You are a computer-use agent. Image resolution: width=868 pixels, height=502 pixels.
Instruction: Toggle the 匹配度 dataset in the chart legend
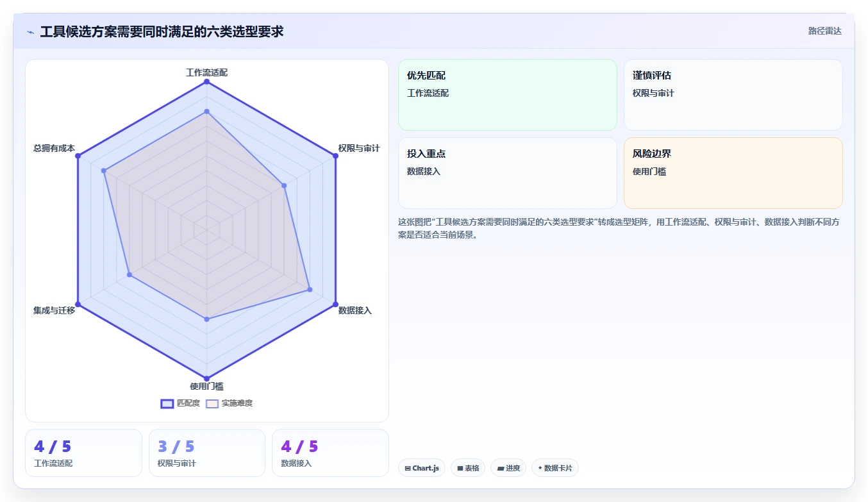pos(180,403)
